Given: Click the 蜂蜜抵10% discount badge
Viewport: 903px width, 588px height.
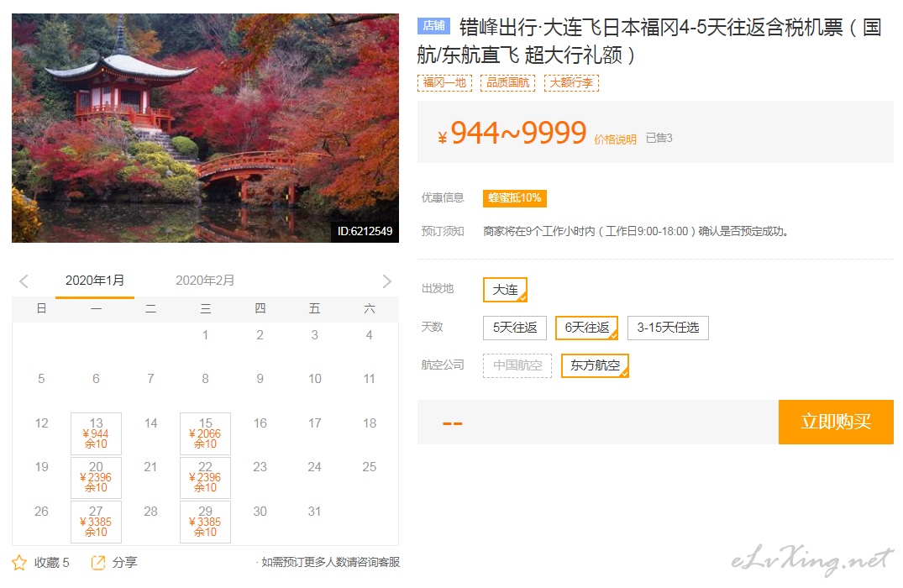Looking at the screenshot, I should point(515,198).
